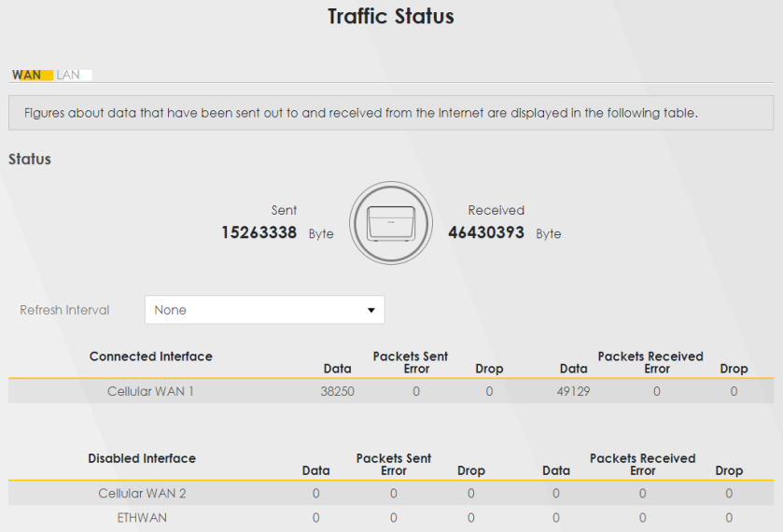Click Packets Sent header in connected table
783x532 pixels.
[411, 357]
